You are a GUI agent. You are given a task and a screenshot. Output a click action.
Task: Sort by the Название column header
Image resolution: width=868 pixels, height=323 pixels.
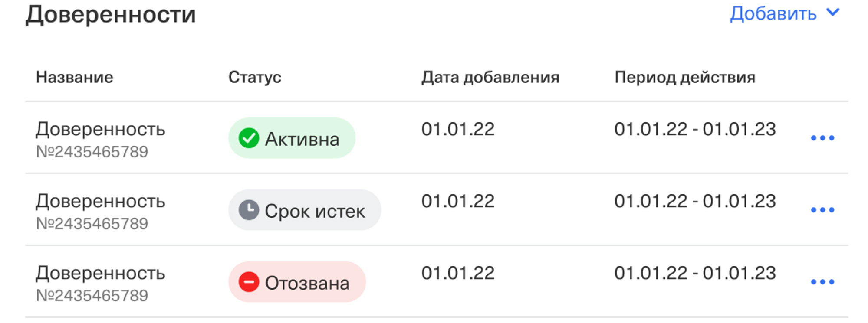click(75, 77)
